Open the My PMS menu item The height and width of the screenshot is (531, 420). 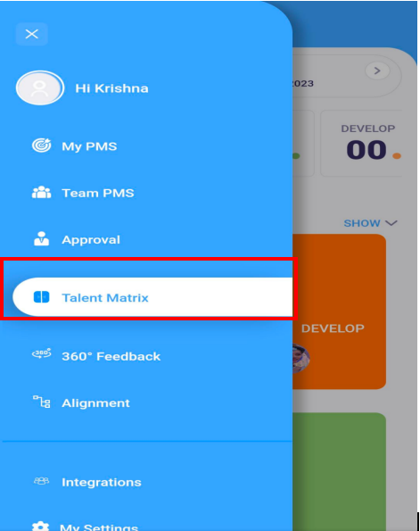tap(89, 146)
